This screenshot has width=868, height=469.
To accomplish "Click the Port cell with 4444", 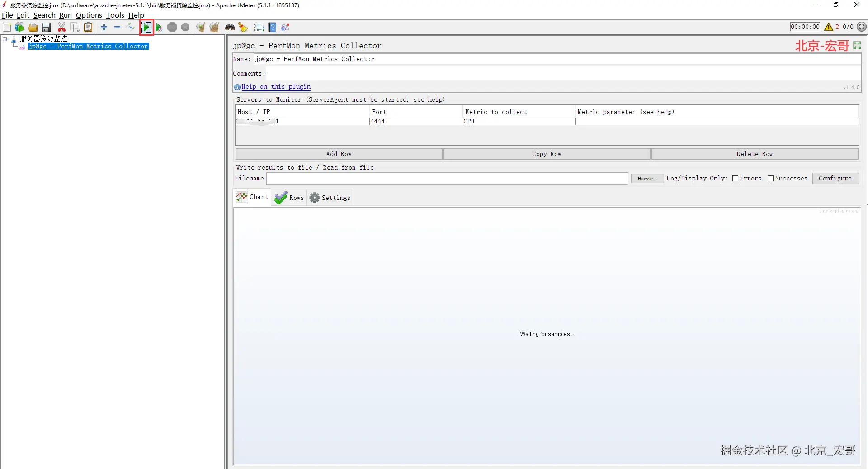I will click(x=416, y=122).
